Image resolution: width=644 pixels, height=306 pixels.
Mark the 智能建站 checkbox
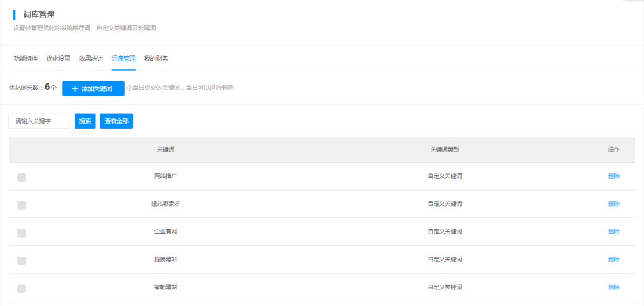pos(21,288)
